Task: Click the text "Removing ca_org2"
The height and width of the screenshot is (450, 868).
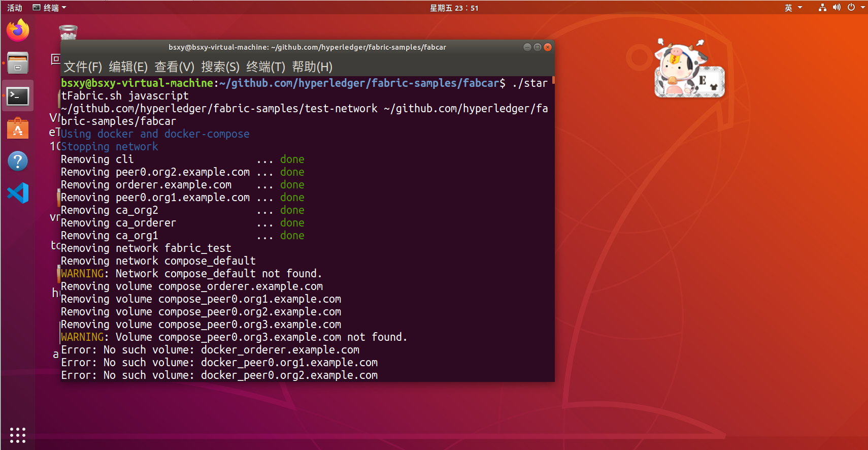Action: pos(110,210)
